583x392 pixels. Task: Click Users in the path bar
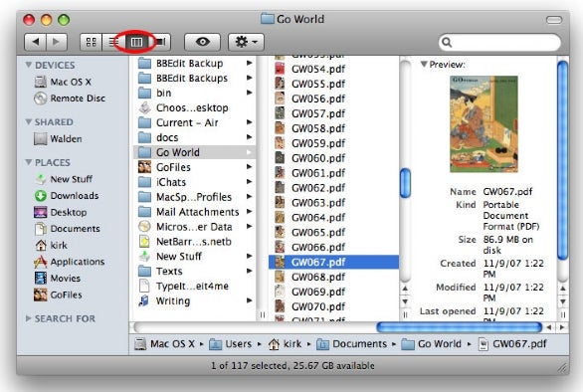click(231, 344)
